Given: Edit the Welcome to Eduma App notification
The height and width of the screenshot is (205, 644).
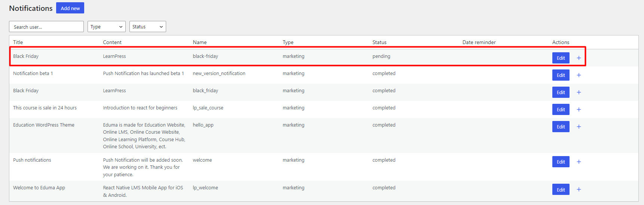Looking at the screenshot, I should tap(561, 189).
